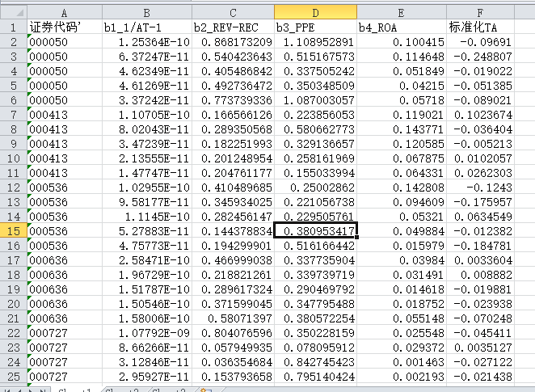Viewport: 535px width, 392px height.
Task: Select cell with 0.25002862
Action: [316, 188]
